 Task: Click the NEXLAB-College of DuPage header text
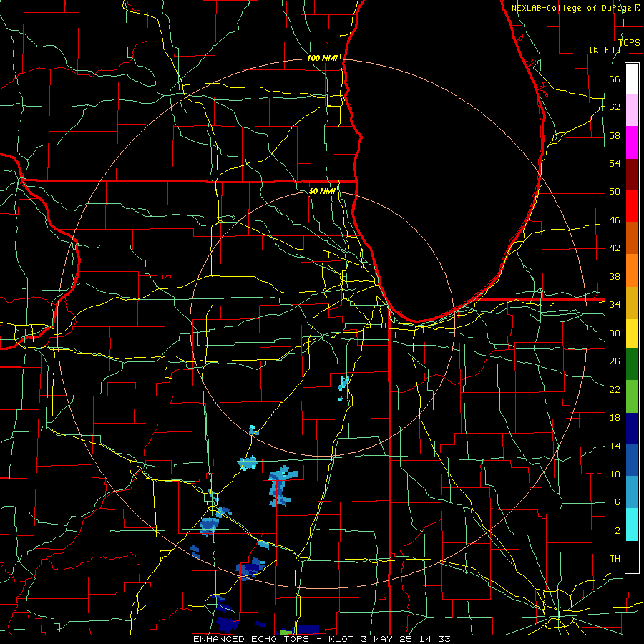pyautogui.click(x=576, y=8)
